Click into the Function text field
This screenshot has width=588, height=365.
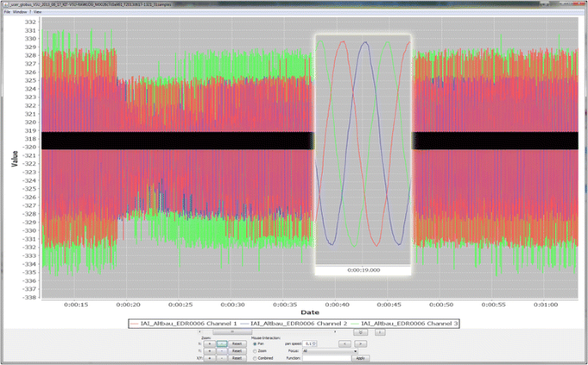pyautogui.click(x=326, y=357)
